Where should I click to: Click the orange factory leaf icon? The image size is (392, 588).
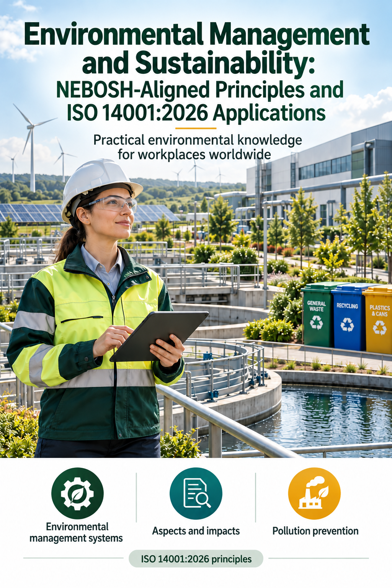[x=314, y=493]
